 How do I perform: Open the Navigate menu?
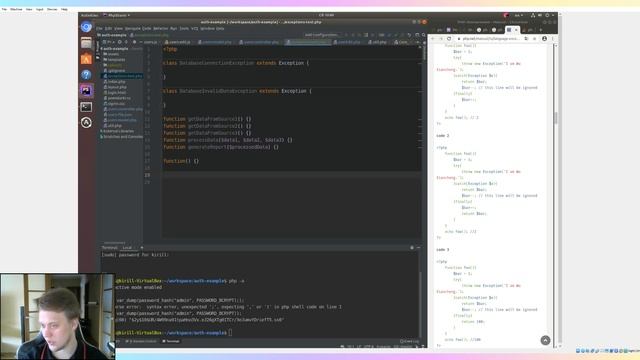(x=132, y=29)
